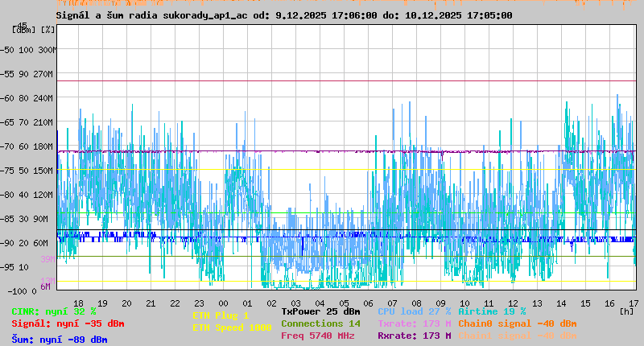Click the red Signál legend entry

68,323
